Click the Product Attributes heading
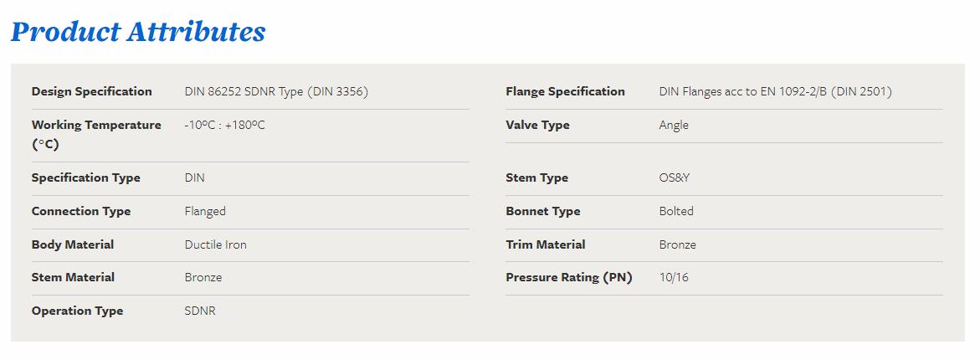This screenshot has width=980, height=360. [138, 33]
